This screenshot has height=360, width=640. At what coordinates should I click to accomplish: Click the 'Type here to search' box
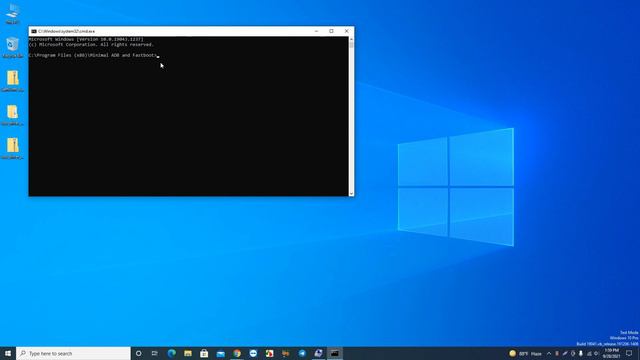(73, 353)
